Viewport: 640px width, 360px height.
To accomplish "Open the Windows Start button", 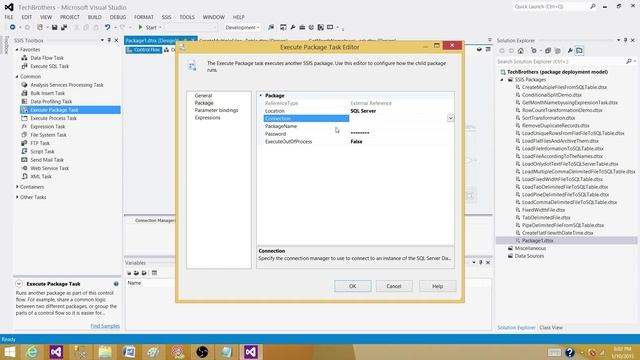I will point(9,352).
